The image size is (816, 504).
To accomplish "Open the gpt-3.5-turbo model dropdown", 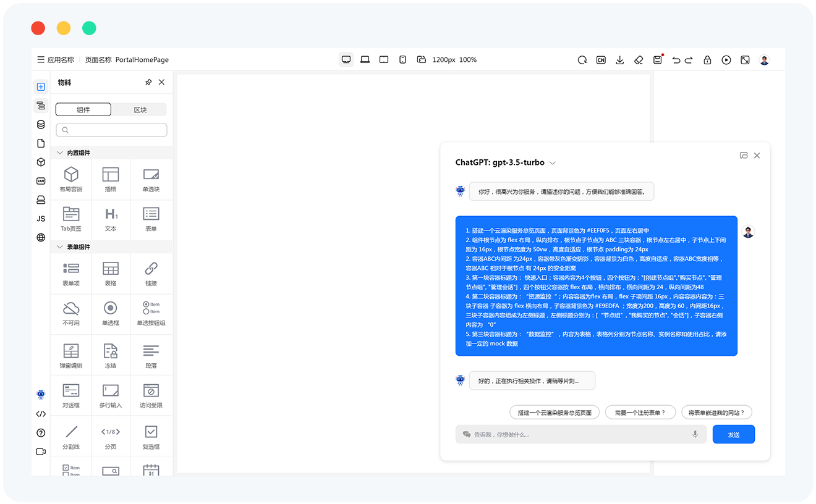I will [x=552, y=162].
